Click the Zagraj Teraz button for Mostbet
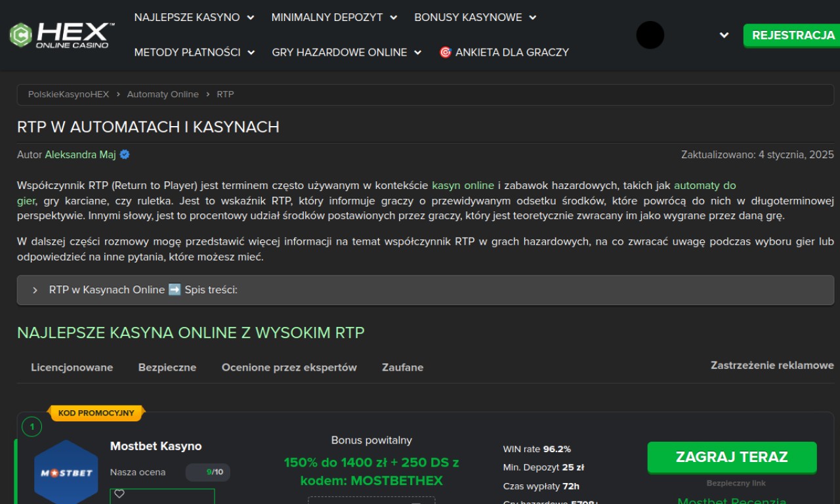This screenshot has height=504, width=840. (732, 457)
